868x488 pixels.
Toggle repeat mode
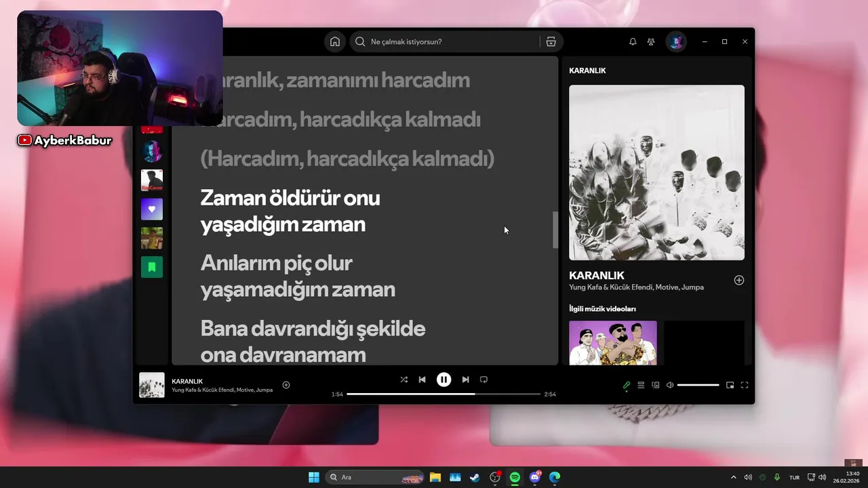pyautogui.click(x=484, y=380)
